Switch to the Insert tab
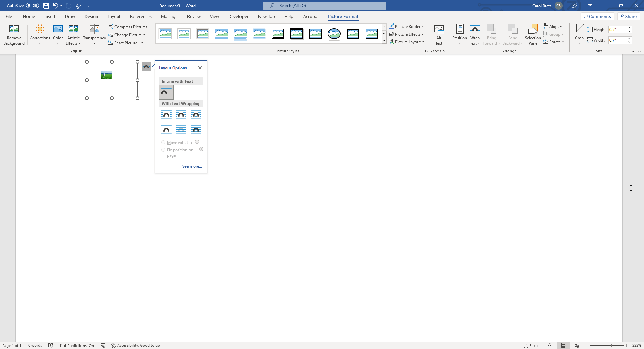This screenshot has height=349, width=644. click(x=50, y=16)
